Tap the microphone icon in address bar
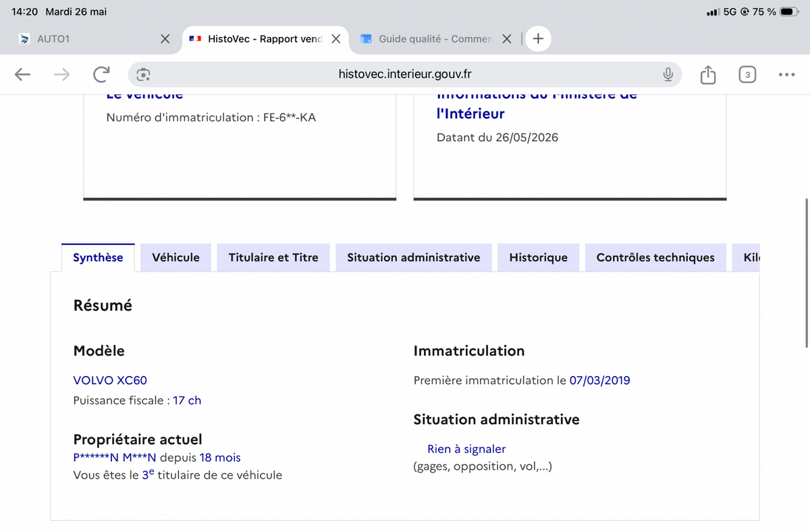Screen dimensions: 810x532 pyautogui.click(x=668, y=75)
